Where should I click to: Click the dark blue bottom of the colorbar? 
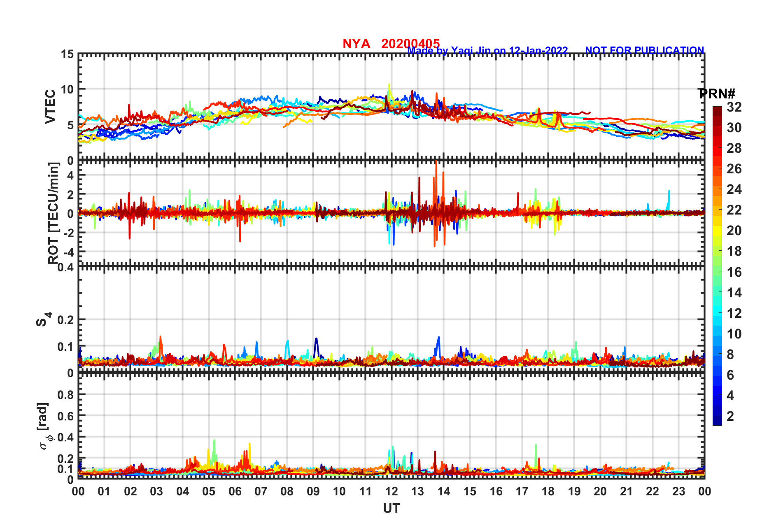[x=717, y=421]
